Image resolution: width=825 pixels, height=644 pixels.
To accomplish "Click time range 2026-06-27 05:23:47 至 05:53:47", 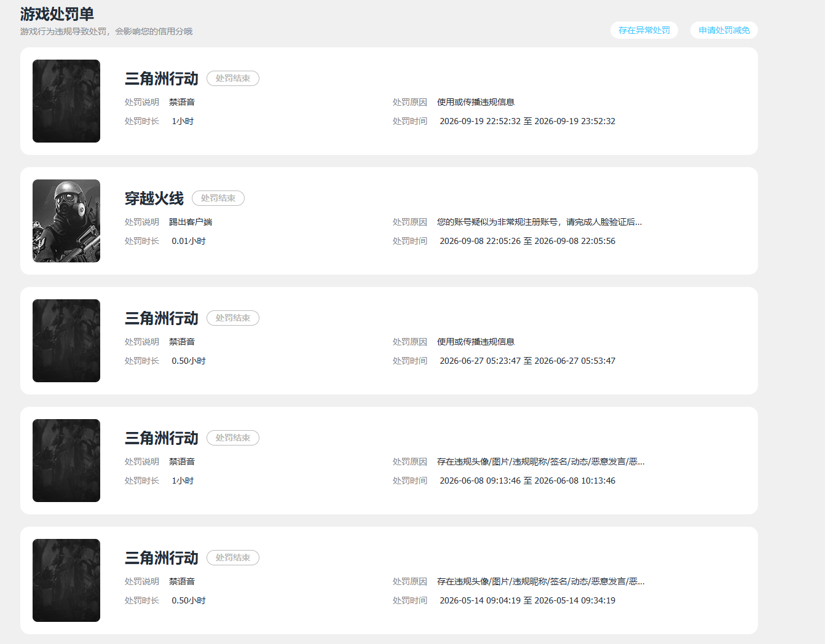I will pyautogui.click(x=527, y=361).
